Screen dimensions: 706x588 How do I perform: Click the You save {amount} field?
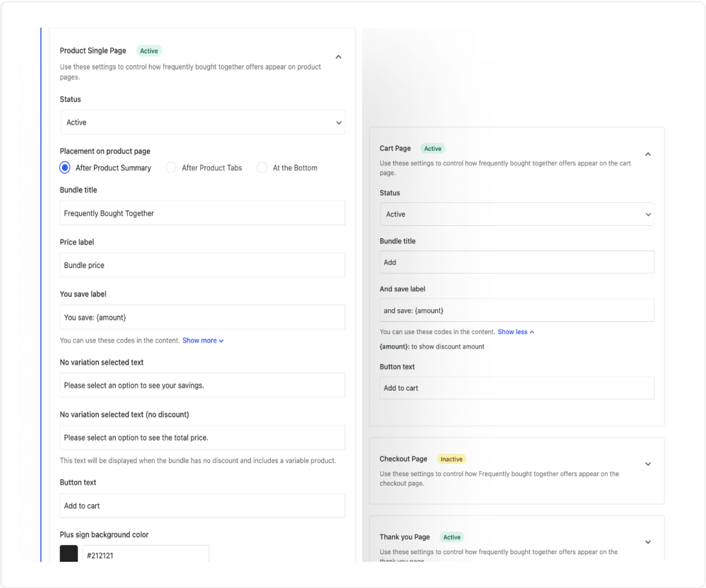tap(202, 317)
